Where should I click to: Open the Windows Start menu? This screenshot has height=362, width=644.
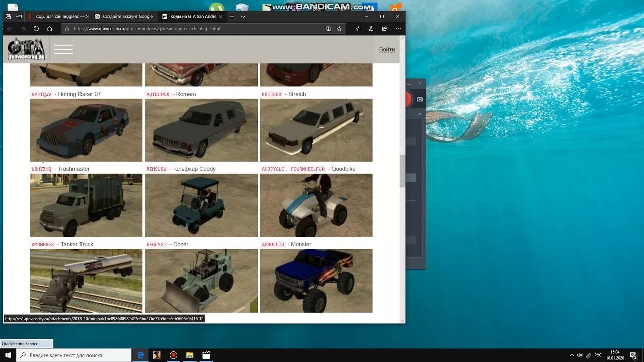pyautogui.click(x=8, y=355)
